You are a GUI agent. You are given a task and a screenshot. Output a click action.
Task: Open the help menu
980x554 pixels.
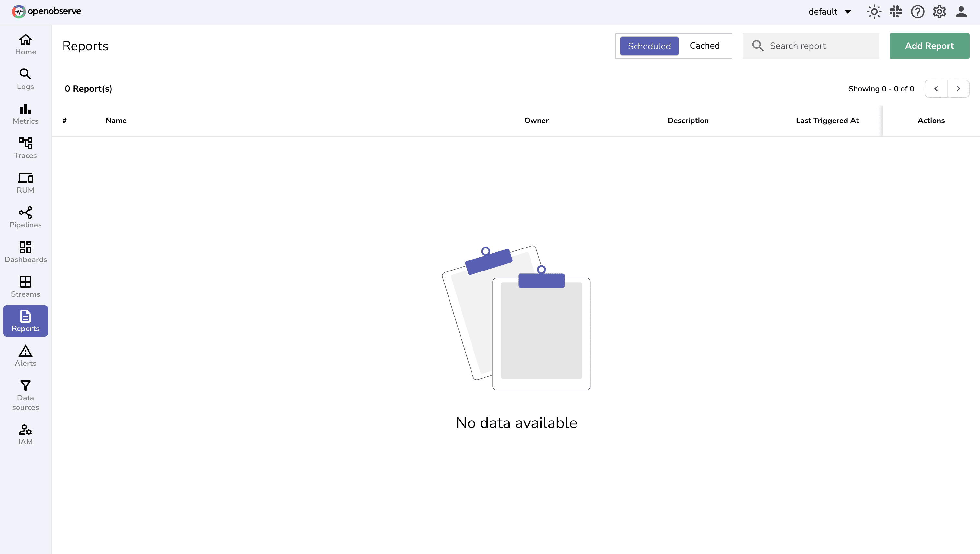pos(917,12)
